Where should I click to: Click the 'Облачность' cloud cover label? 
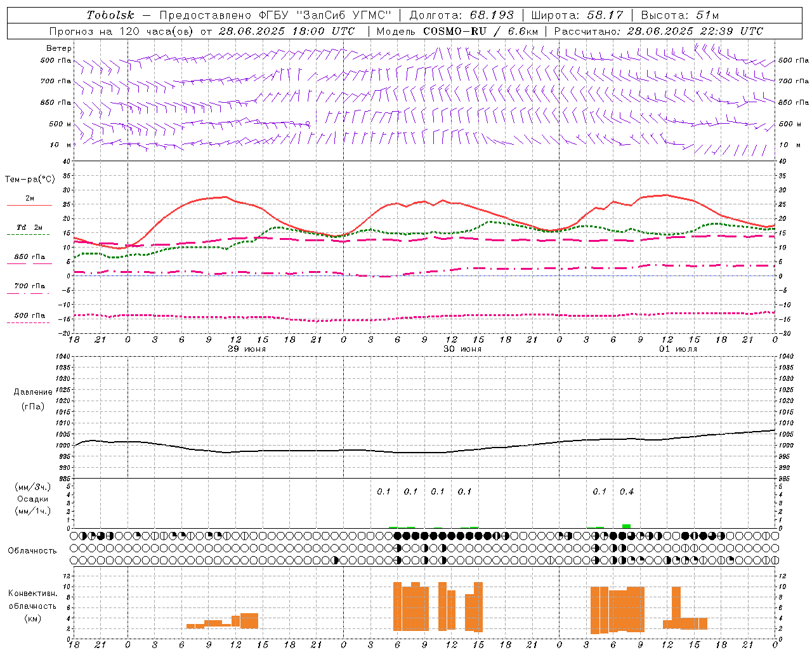pos(32,550)
